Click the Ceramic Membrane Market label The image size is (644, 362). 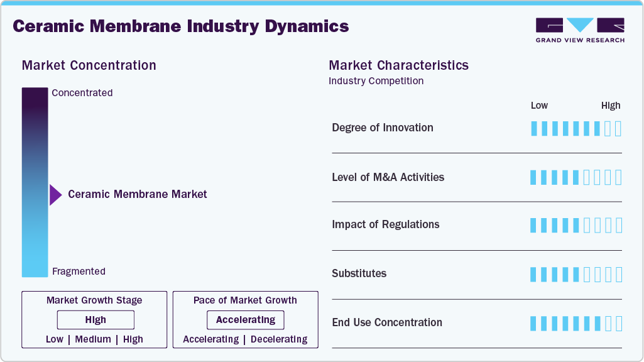(137, 195)
